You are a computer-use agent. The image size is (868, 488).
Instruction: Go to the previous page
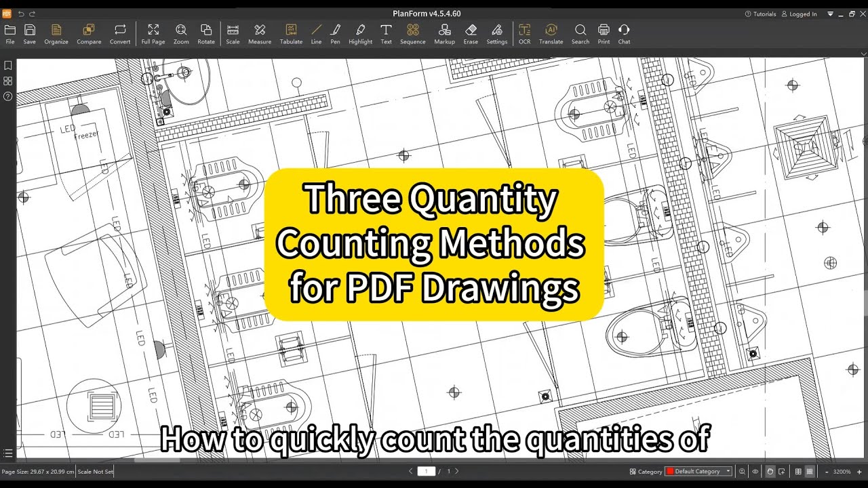pyautogui.click(x=410, y=471)
